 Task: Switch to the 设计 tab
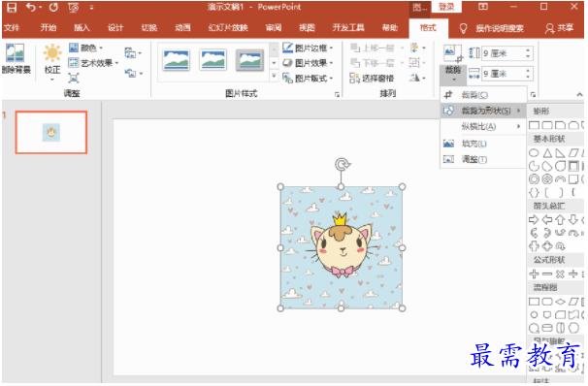point(115,28)
